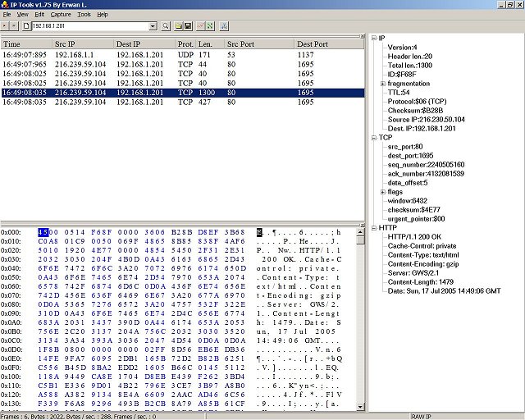Screen dimensions: 525x420
Task: Click the magnifying glass search icon
Action: coord(167,27)
